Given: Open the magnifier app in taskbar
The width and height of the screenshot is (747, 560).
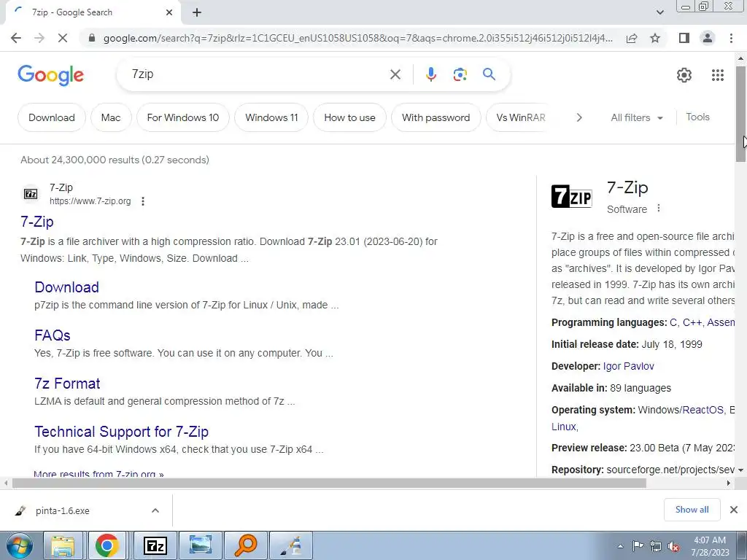Looking at the screenshot, I should tap(246, 545).
